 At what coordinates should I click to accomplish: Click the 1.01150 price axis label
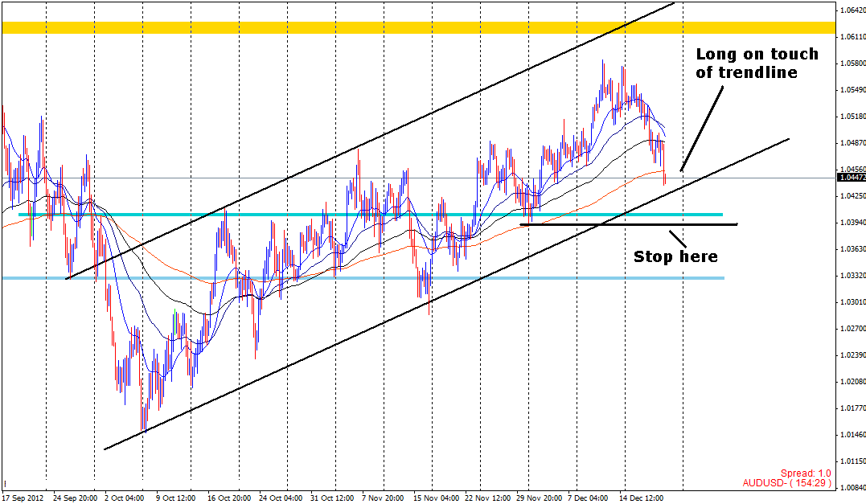pos(853,461)
